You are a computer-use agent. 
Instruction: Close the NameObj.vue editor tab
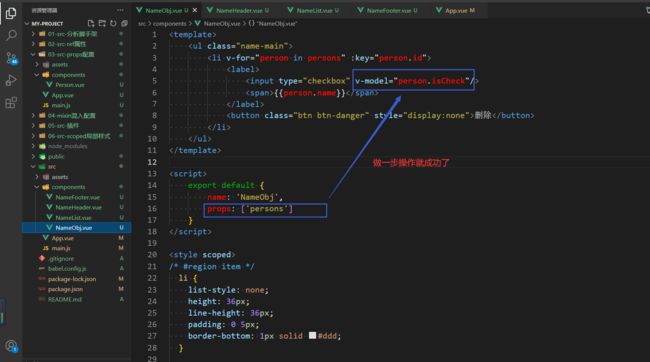pyautogui.click(x=195, y=10)
